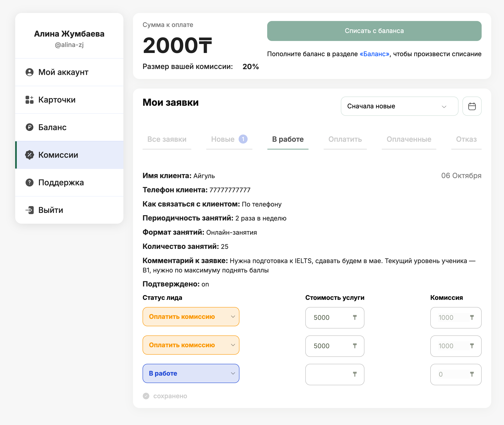Click the Комиссии percent badge icon

click(29, 155)
